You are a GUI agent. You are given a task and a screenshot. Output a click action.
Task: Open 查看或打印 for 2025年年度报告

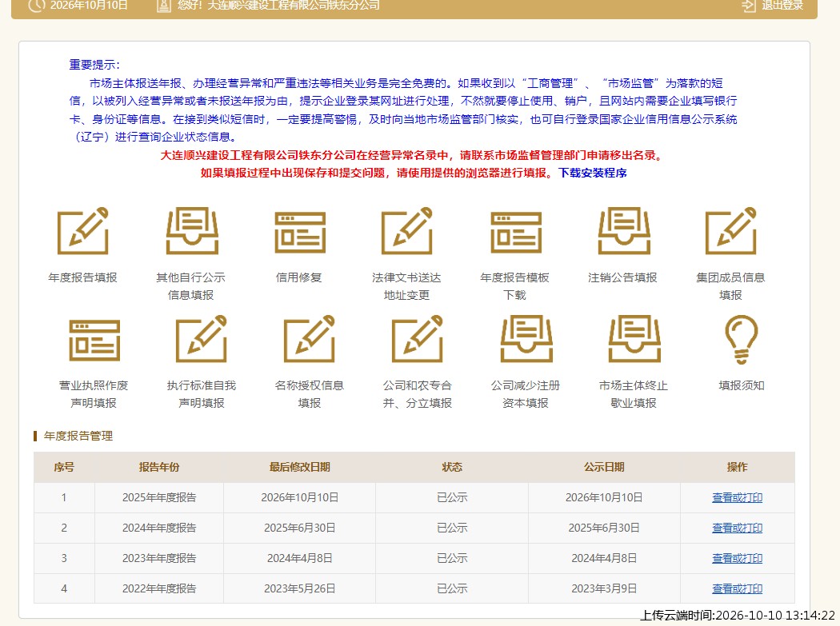point(737,497)
